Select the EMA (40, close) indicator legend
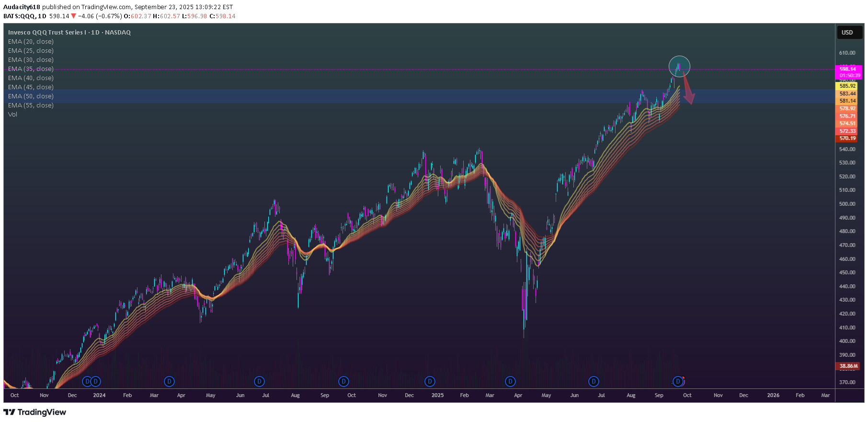Viewport: 868px width, 422px height. tap(31, 78)
